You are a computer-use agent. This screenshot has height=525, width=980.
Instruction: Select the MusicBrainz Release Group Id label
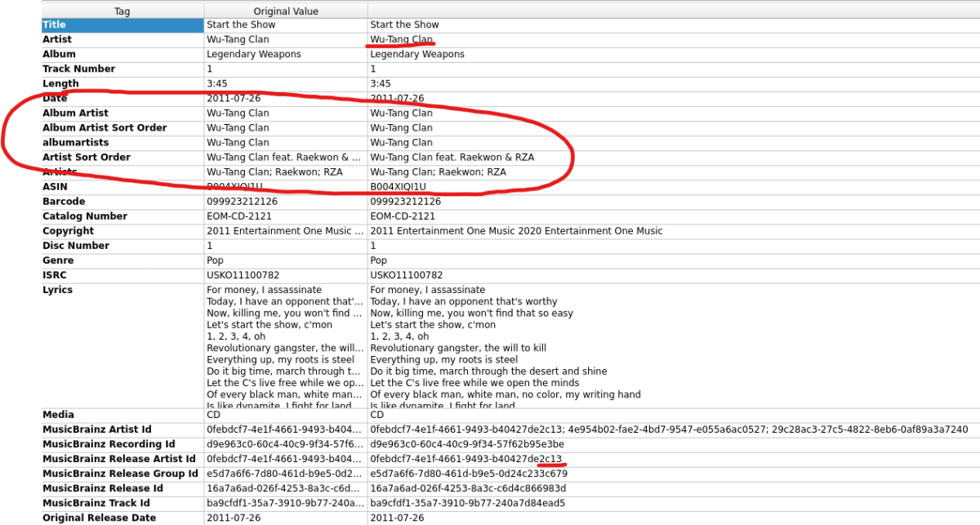120,474
